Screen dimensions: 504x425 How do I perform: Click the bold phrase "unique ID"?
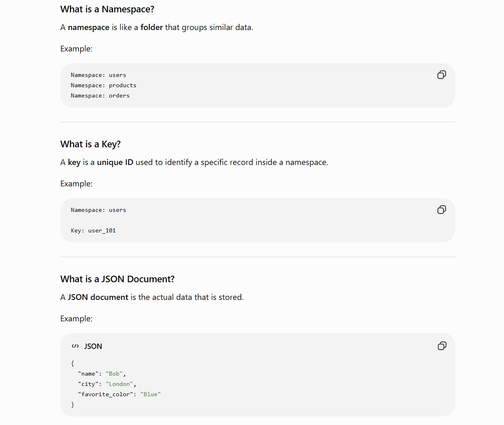point(115,162)
